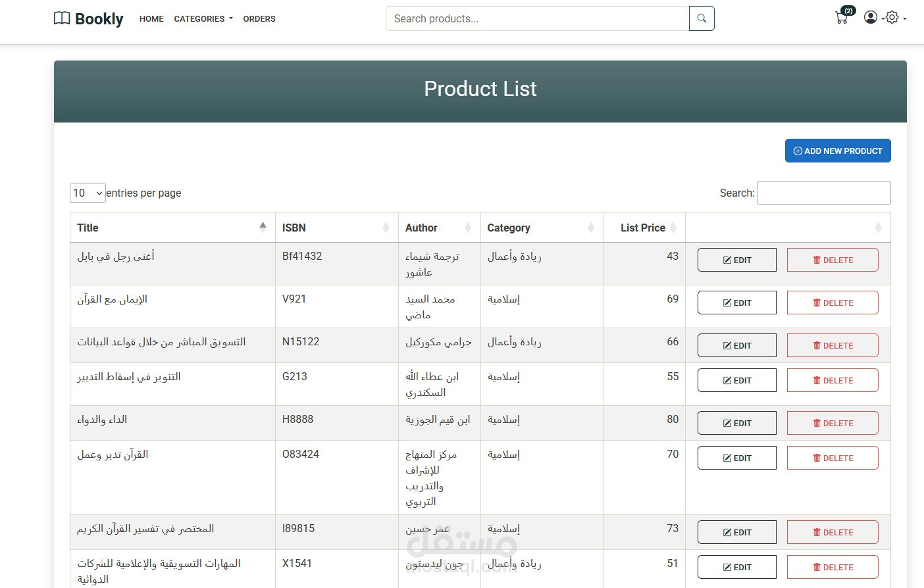Sort by the Author column arrows
The width and height of the screenshot is (924, 588).
point(468,228)
